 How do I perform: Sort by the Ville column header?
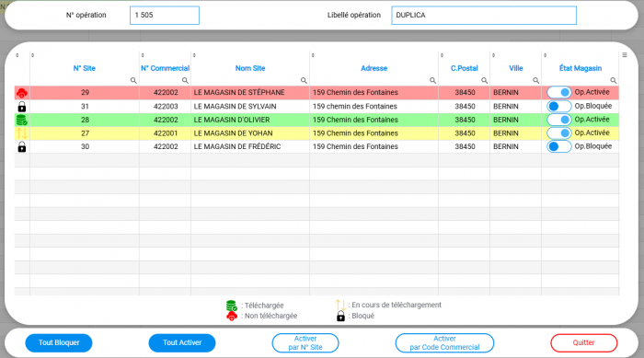pyautogui.click(x=516, y=68)
